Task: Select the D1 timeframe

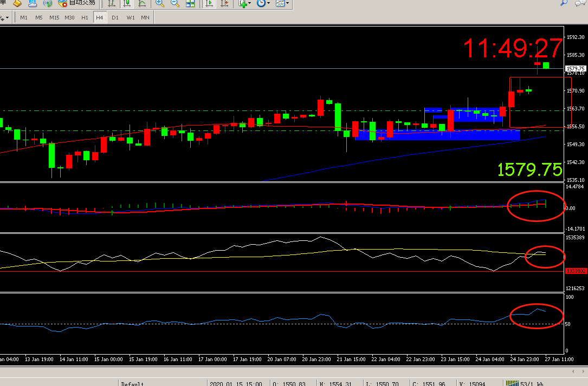Action: 115,17
